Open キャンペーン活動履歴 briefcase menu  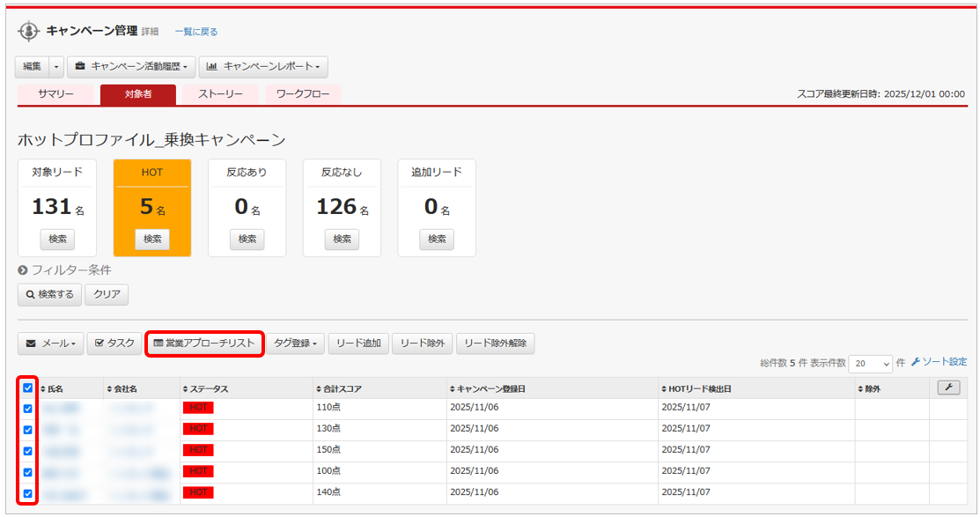[x=130, y=67]
